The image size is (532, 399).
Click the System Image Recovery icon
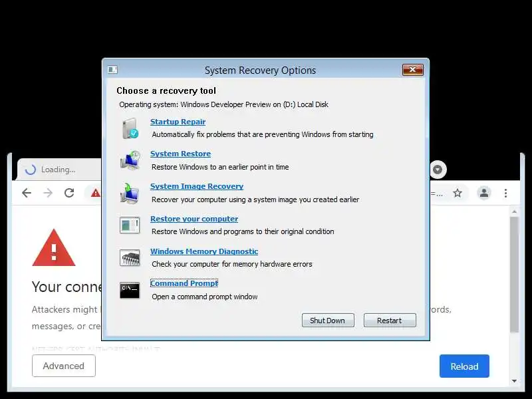click(x=130, y=193)
